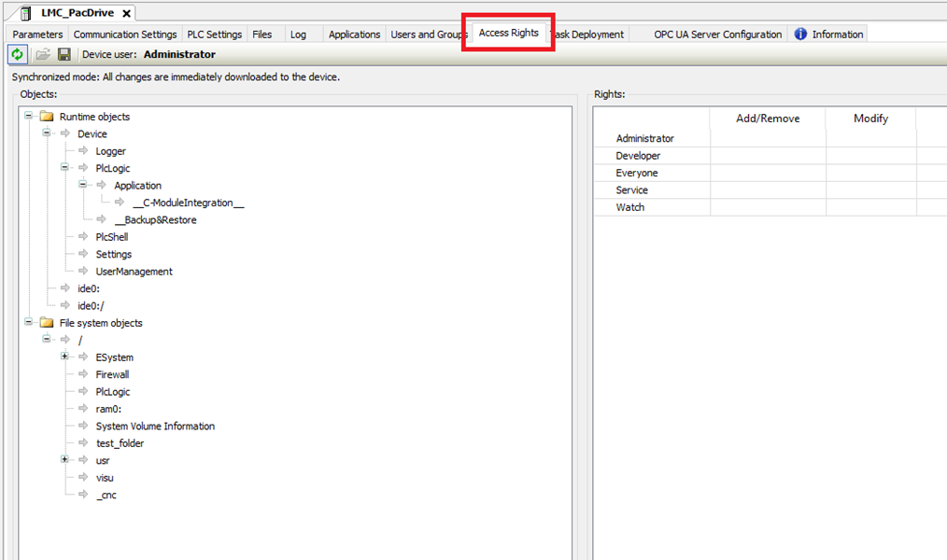947x560 pixels.
Task: Collapse the Runtime objects tree node
Action: [x=29, y=117]
